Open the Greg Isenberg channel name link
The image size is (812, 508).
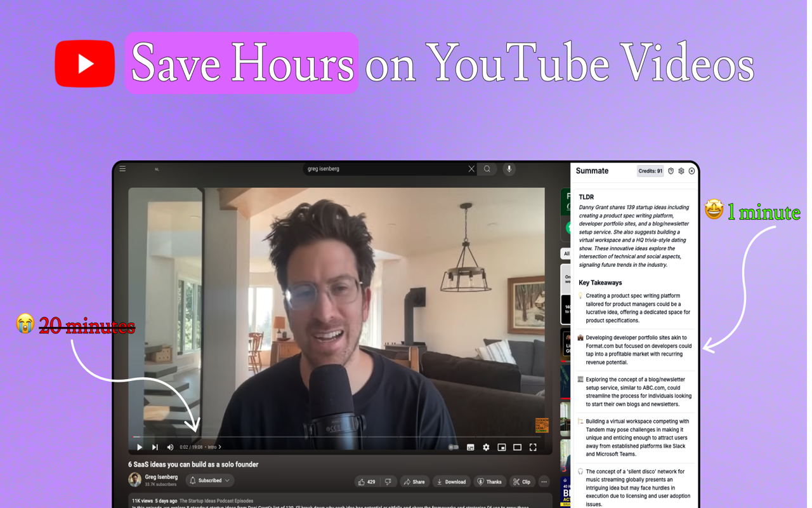pos(161,477)
